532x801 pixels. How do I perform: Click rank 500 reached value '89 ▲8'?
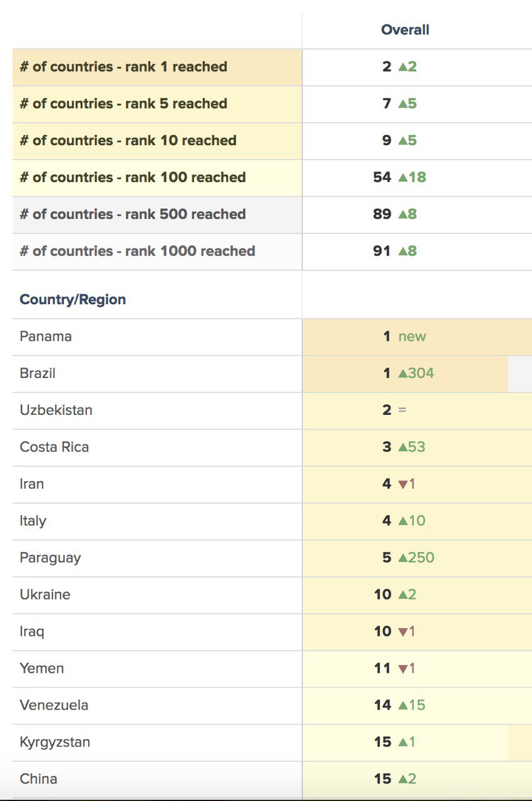[x=395, y=215]
